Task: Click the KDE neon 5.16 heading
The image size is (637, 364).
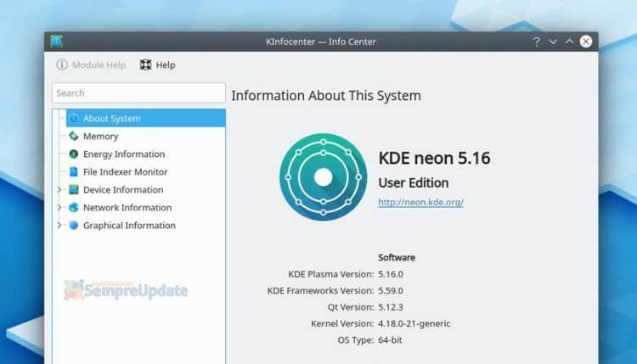Action: click(434, 158)
